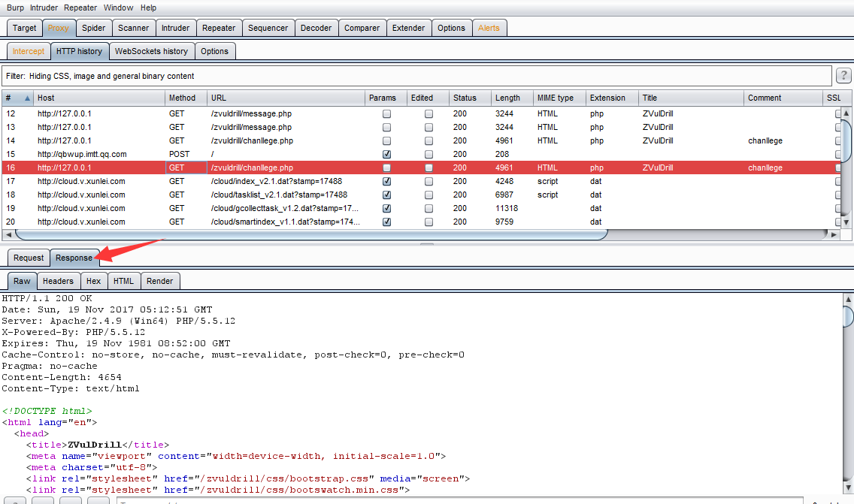
Task: Select row 15 qbwup.imtt.qq.com POST request
Action: (x=420, y=155)
